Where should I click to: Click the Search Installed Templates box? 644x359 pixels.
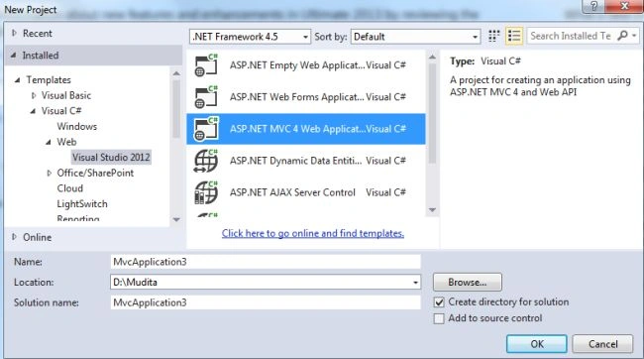point(571,36)
